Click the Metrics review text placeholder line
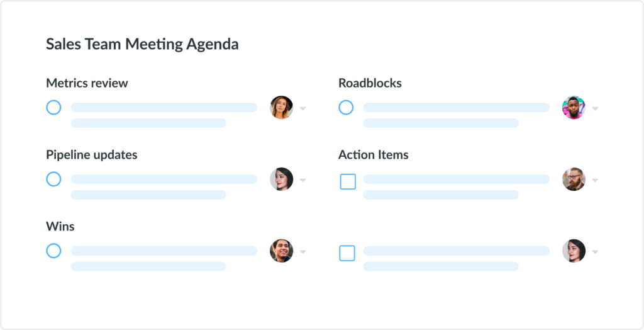644x330 pixels. pyautogui.click(x=164, y=108)
